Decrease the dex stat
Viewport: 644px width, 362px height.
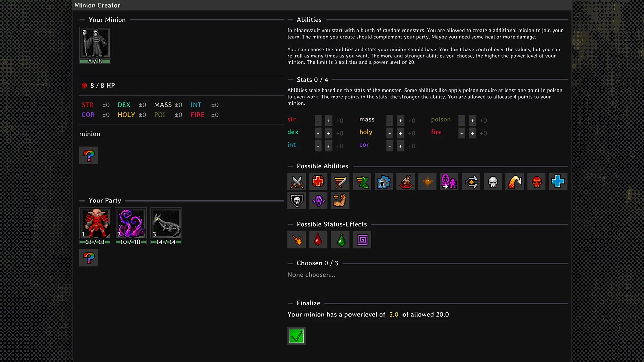318,133
